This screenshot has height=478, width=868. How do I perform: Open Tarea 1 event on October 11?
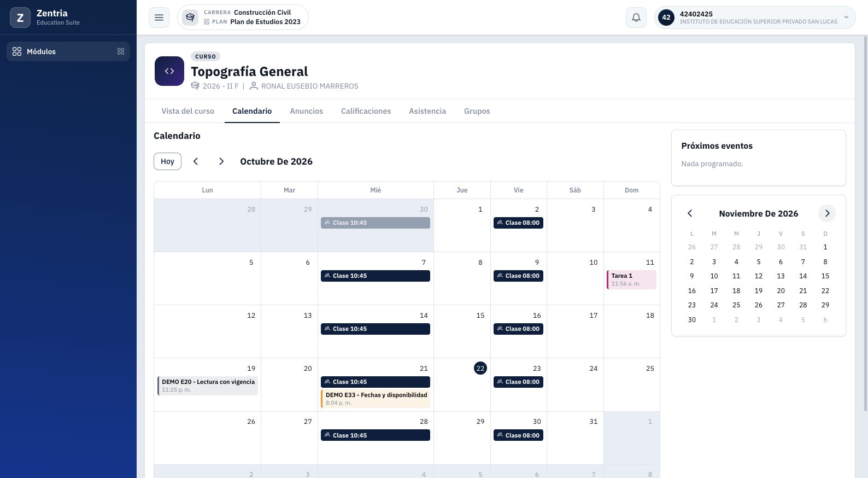[x=631, y=279]
